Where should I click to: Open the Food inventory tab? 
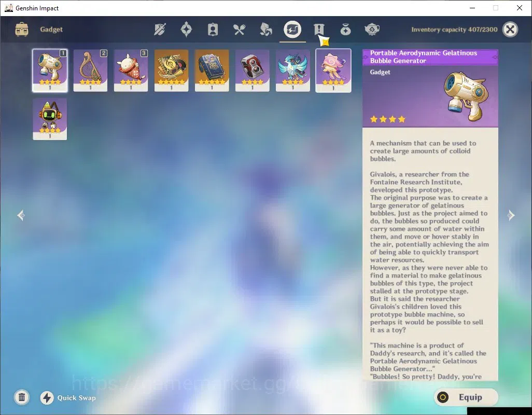[x=239, y=30]
